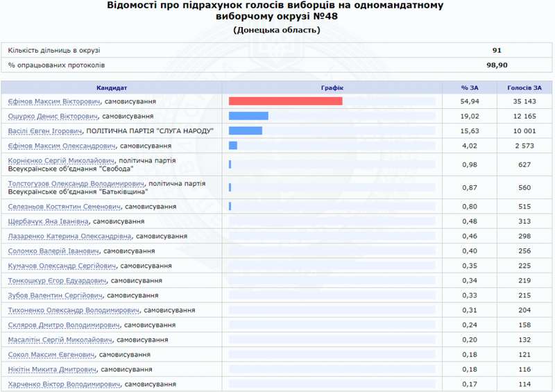Open candidate link Єфімов Максим Вікторович

(49, 101)
